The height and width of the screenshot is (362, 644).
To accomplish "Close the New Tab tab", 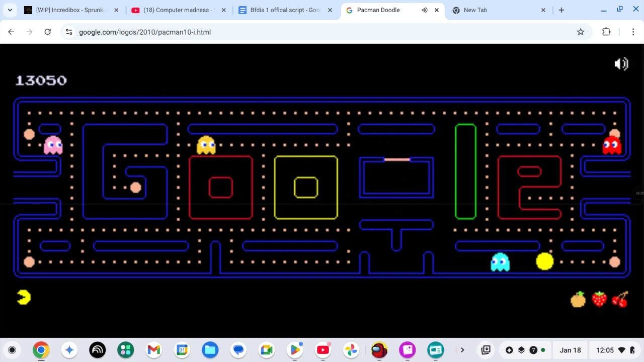I will coord(543,10).
